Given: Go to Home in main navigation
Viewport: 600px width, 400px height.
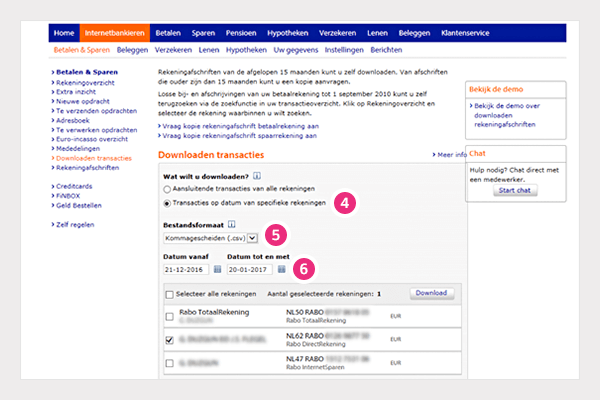Looking at the screenshot, I should (64, 33).
